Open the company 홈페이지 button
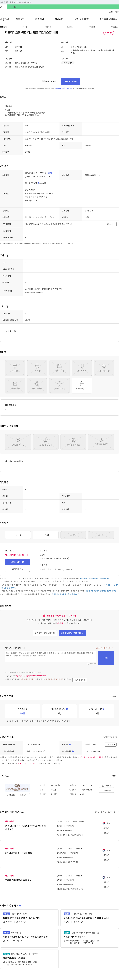Screen dimensions: 119x980 tap(106, 786)
